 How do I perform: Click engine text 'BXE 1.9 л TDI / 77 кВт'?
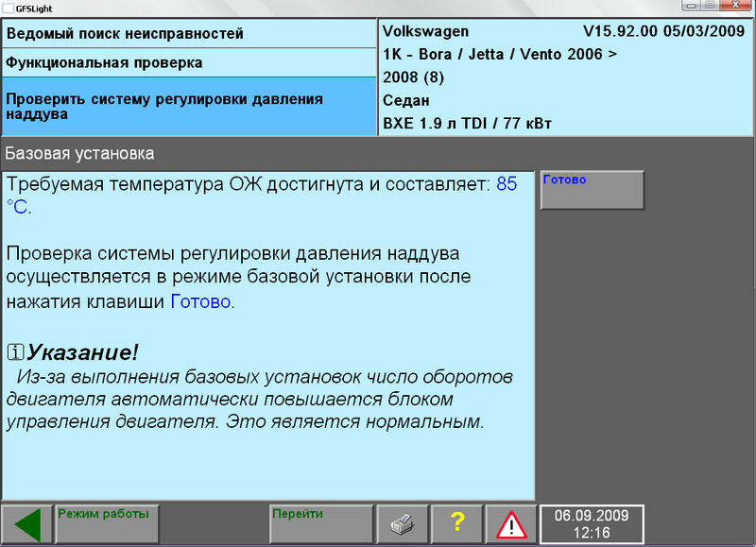pyautogui.click(x=467, y=124)
